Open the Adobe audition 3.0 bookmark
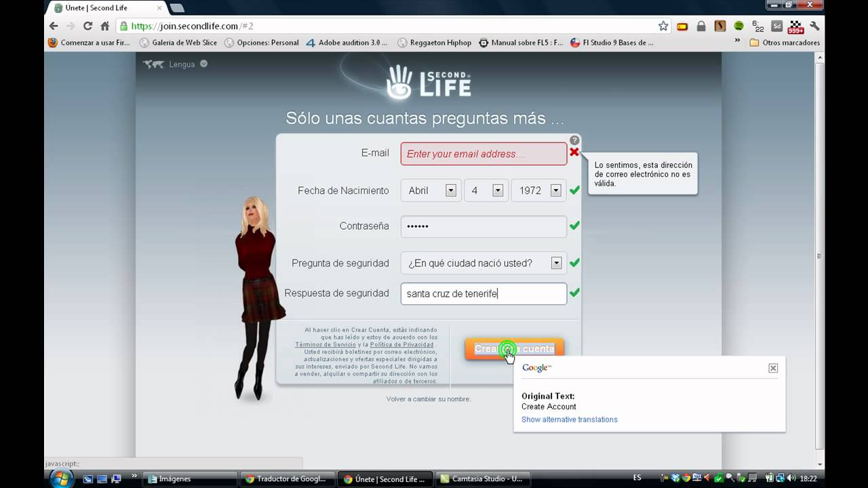868x488 pixels. coord(347,42)
